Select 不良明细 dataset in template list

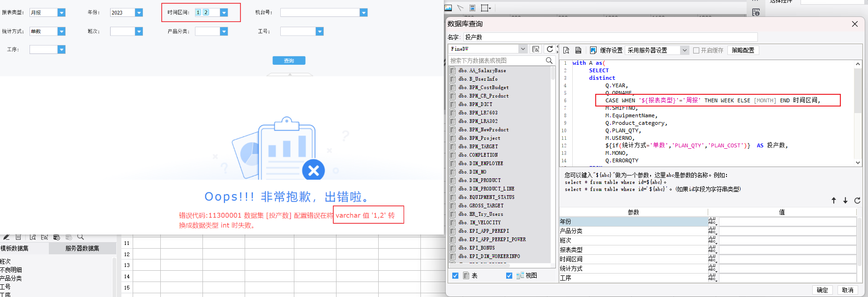[11, 270]
